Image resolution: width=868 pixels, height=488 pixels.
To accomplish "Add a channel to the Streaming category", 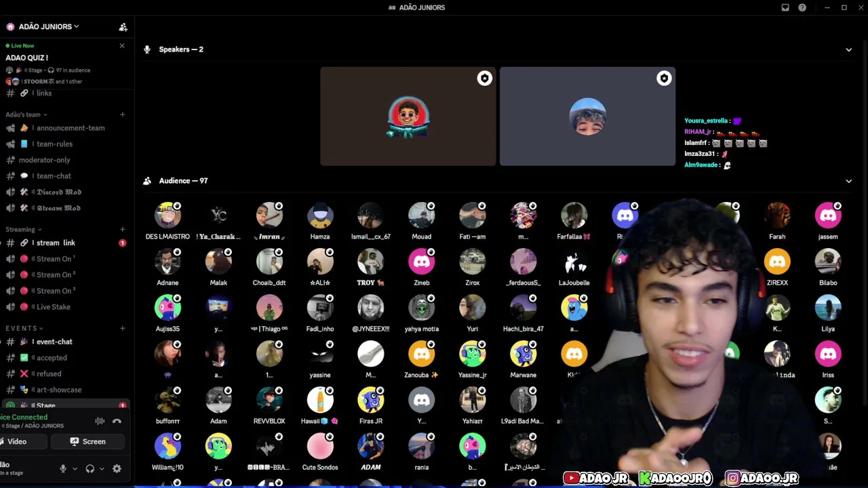I will [122, 229].
